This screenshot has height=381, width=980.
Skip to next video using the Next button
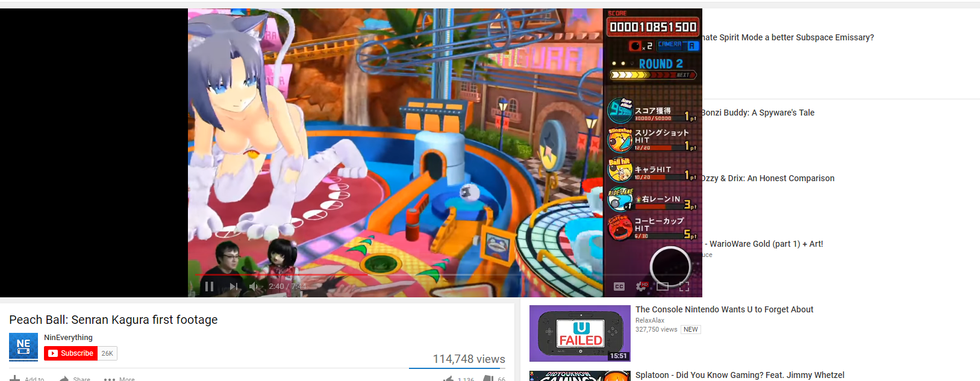[234, 287]
